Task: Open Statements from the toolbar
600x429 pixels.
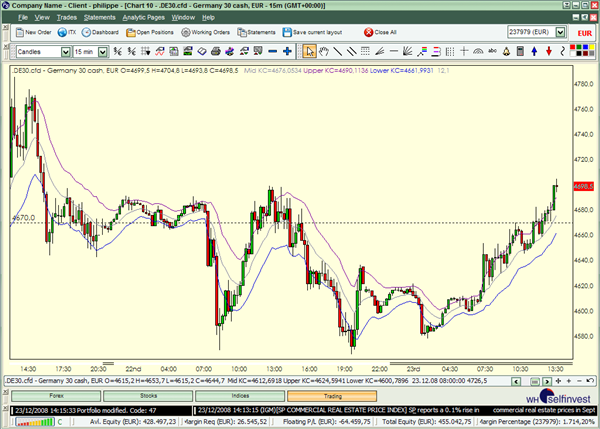Action: click(x=256, y=33)
